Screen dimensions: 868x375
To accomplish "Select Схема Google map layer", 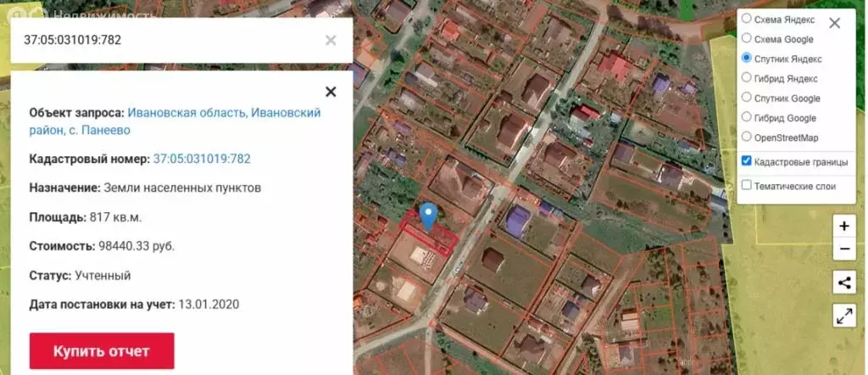I will [x=746, y=39].
